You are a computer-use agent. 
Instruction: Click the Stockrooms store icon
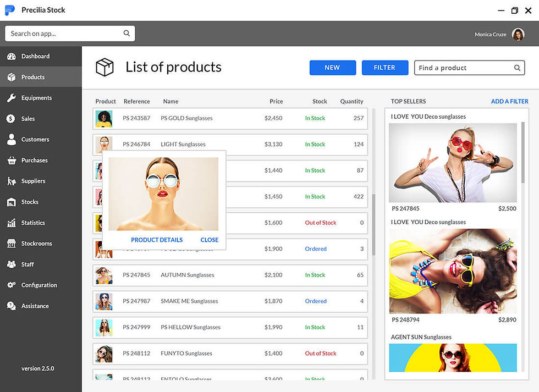[x=12, y=244]
